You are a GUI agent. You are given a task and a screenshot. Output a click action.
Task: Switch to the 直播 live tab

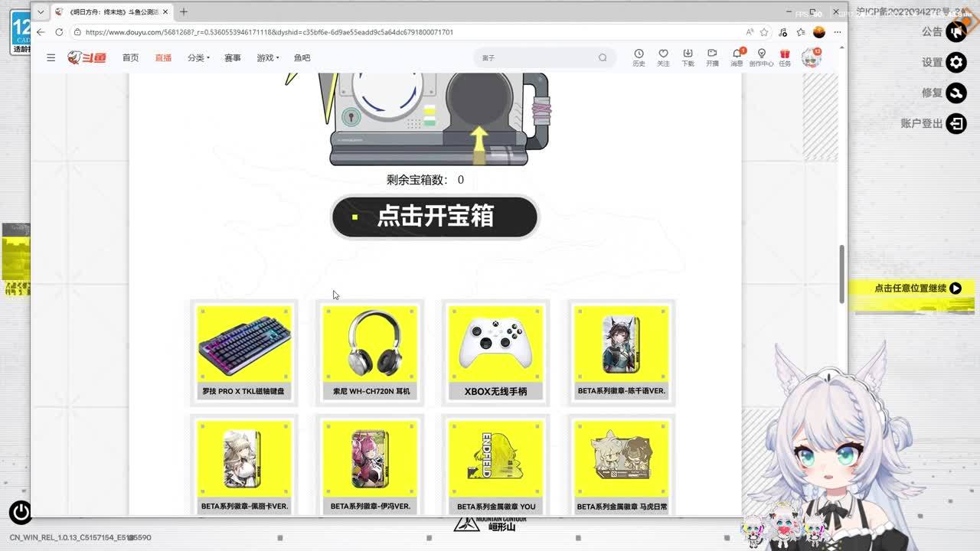point(163,57)
